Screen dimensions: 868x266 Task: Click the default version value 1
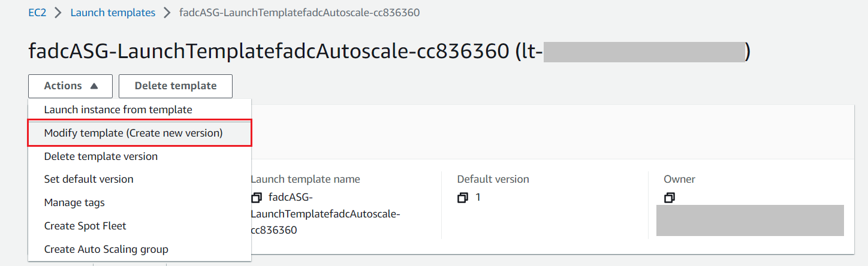(478, 197)
